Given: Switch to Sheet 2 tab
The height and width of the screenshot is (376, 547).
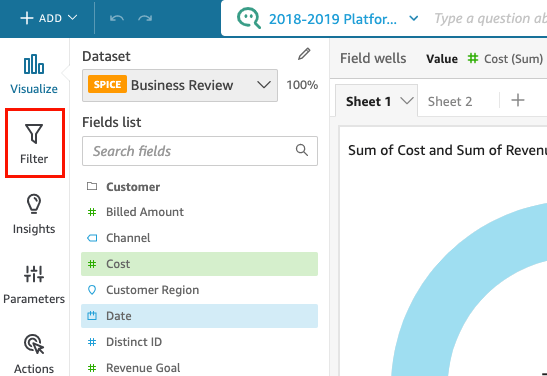Looking at the screenshot, I should coord(450,101).
